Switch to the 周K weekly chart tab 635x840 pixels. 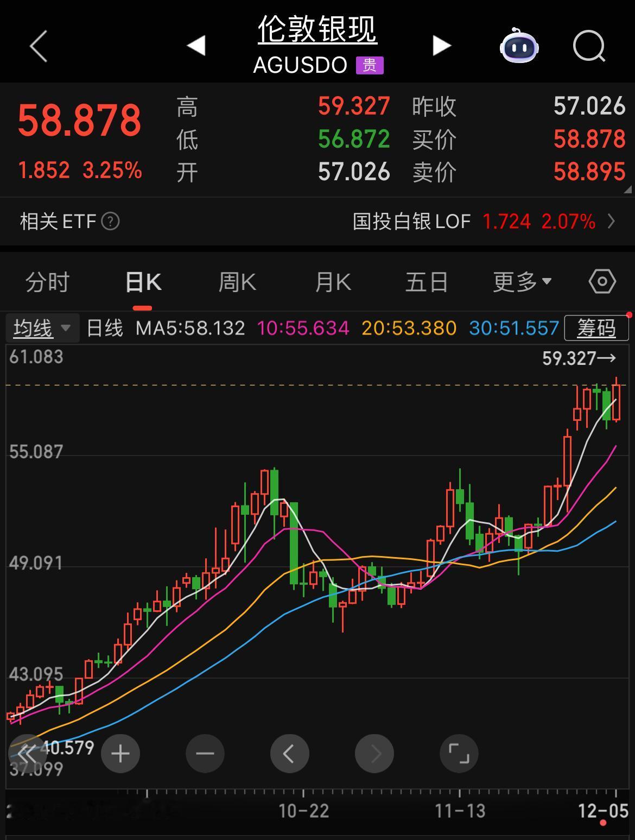[x=237, y=281]
